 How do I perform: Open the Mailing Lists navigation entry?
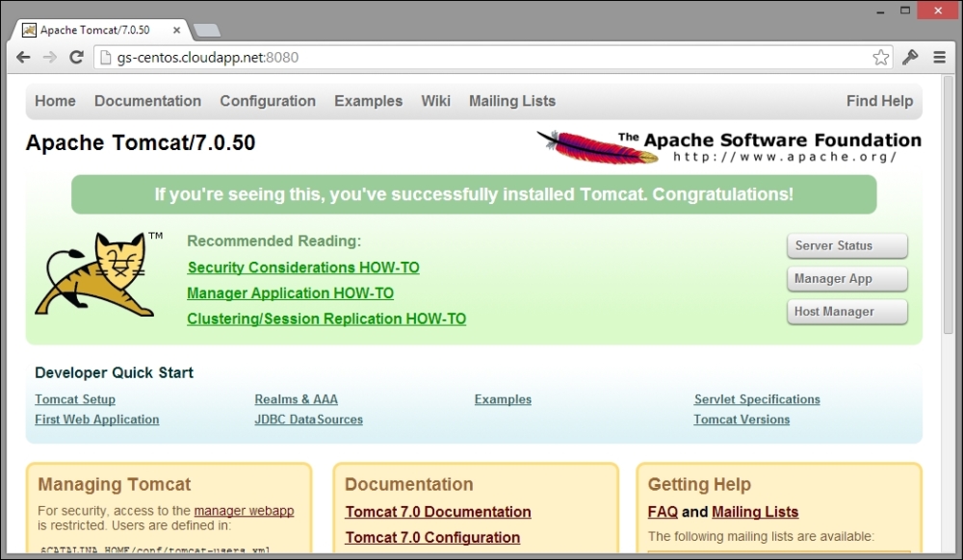pyautogui.click(x=511, y=101)
